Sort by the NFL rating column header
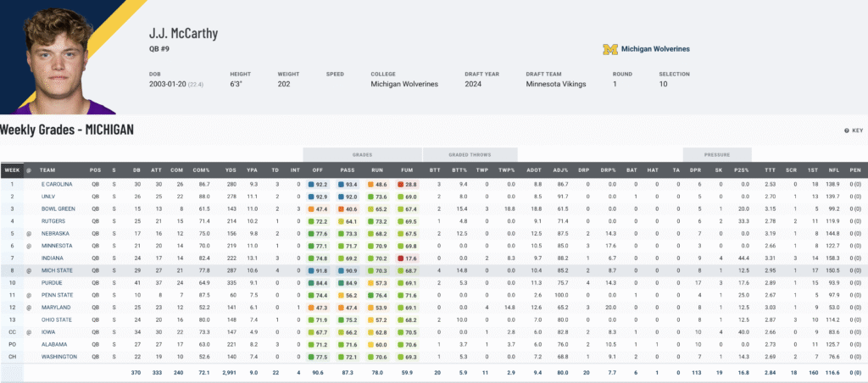The height and width of the screenshot is (383, 868). tap(834, 170)
